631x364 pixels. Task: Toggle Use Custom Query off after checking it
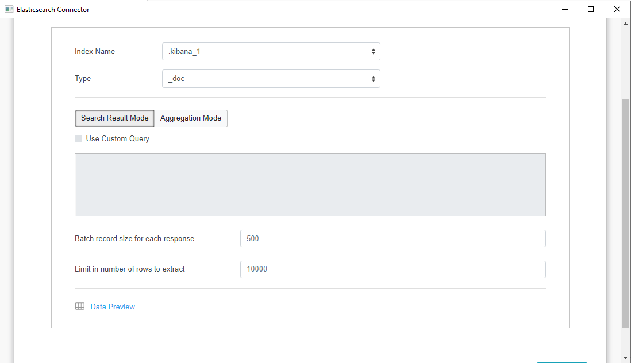78,138
